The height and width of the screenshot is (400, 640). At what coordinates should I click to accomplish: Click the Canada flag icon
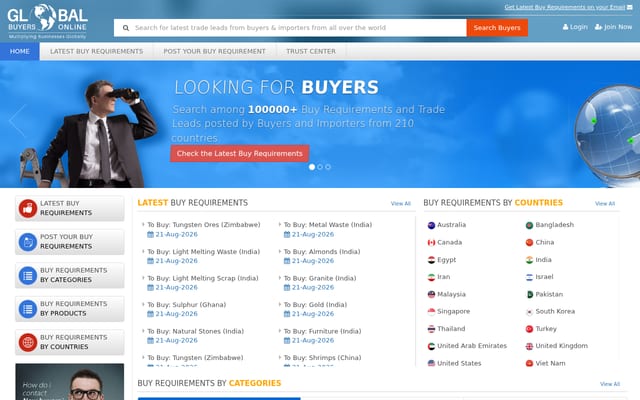[x=431, y=242]
